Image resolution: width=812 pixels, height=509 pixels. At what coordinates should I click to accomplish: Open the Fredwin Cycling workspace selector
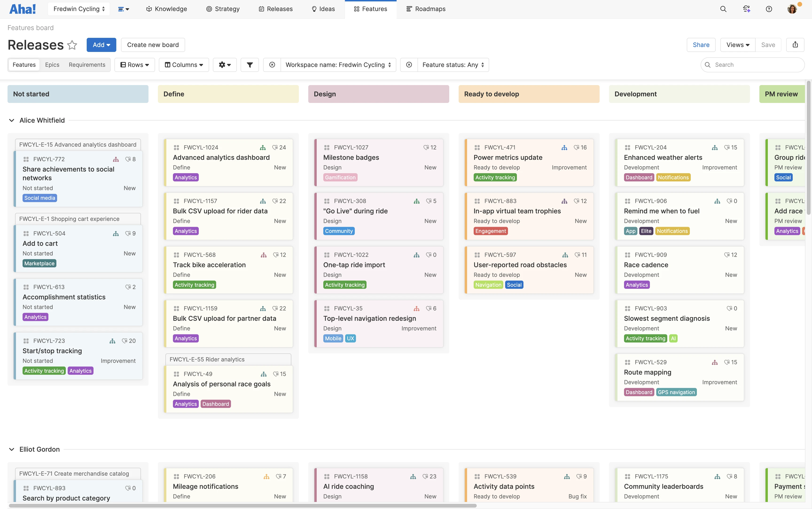79,9
